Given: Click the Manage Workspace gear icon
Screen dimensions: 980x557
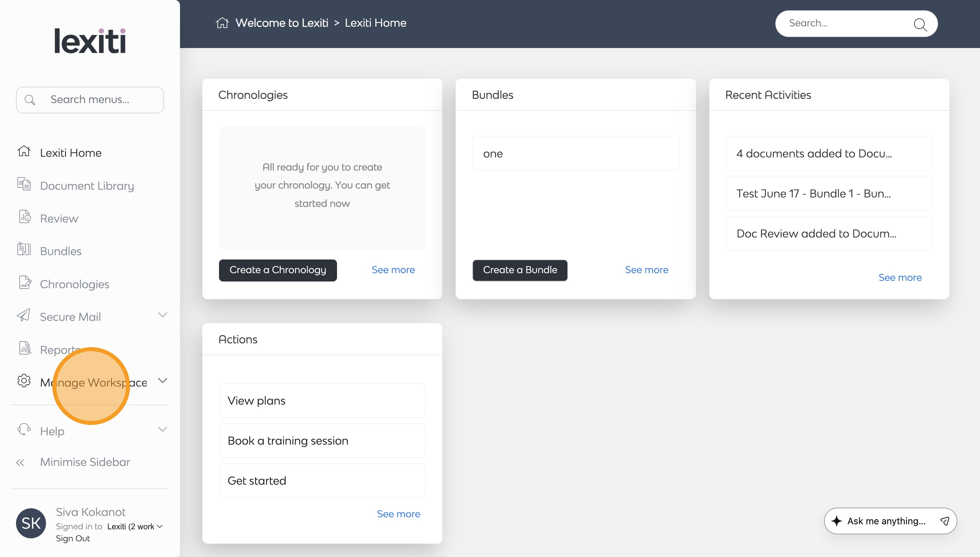Looking at the screenshot, I should coord(24,381).
